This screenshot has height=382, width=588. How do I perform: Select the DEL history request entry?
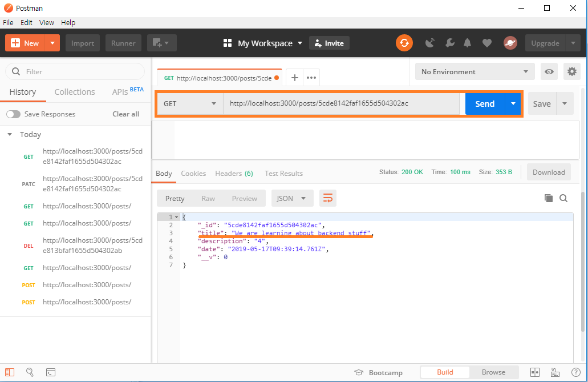75,246
